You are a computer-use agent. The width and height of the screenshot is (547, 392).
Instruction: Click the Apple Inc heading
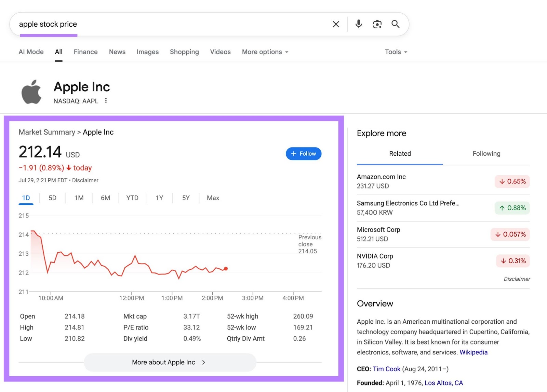[x=82, y=87]
